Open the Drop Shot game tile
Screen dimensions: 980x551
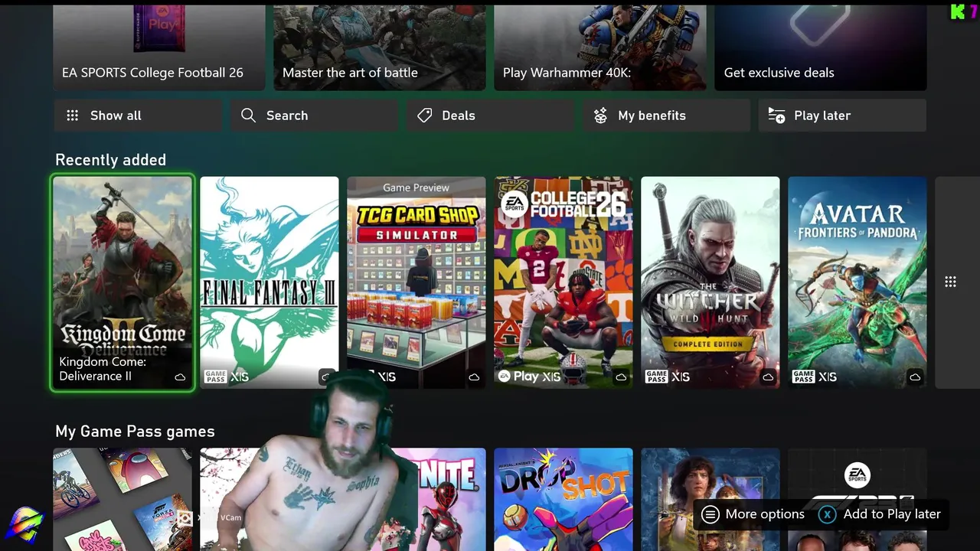(x=563, y=500)
